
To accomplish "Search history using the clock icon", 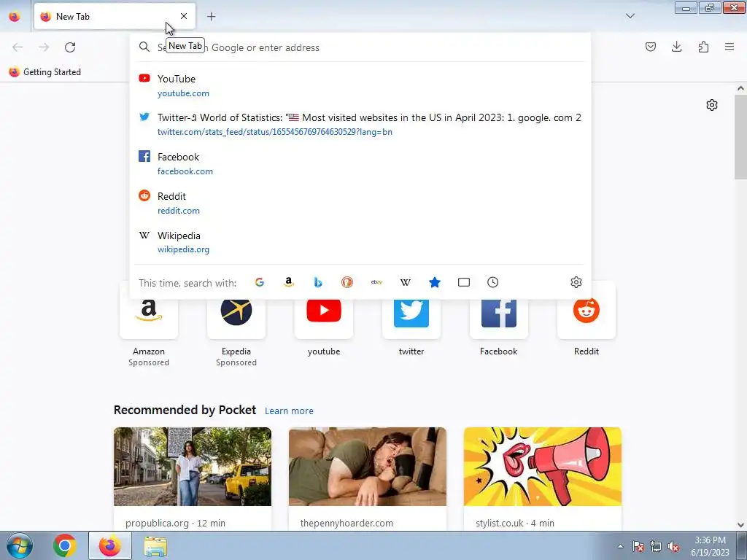I will coord(493,282).
